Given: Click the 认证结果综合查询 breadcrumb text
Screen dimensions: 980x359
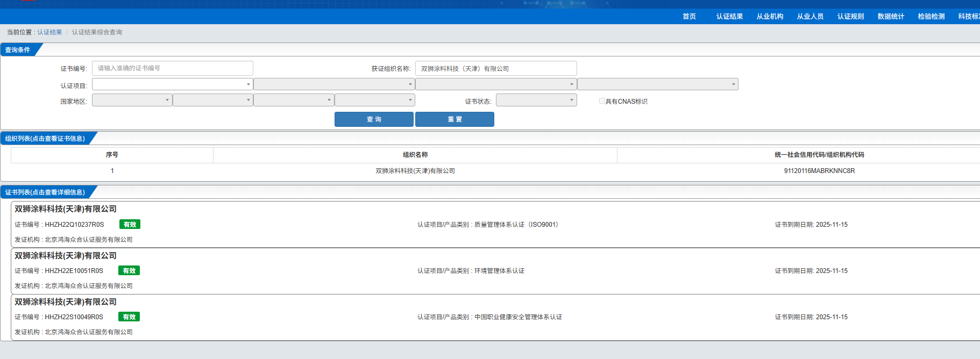Looking at the screenshot, I should (97, 32).
